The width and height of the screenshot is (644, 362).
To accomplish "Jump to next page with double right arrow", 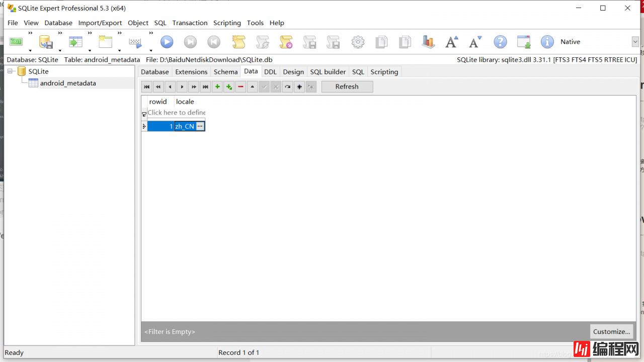I will [x=194, y=86].
